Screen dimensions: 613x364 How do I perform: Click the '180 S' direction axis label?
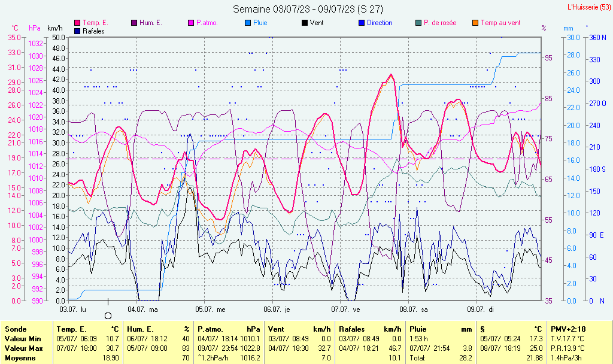(x=597, y=169)
